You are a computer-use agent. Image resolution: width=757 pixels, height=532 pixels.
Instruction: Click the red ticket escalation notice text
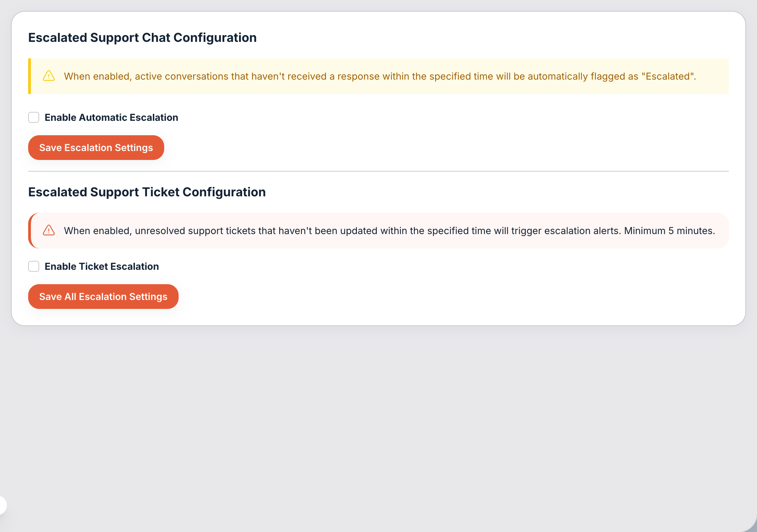[x=389, y=231]
